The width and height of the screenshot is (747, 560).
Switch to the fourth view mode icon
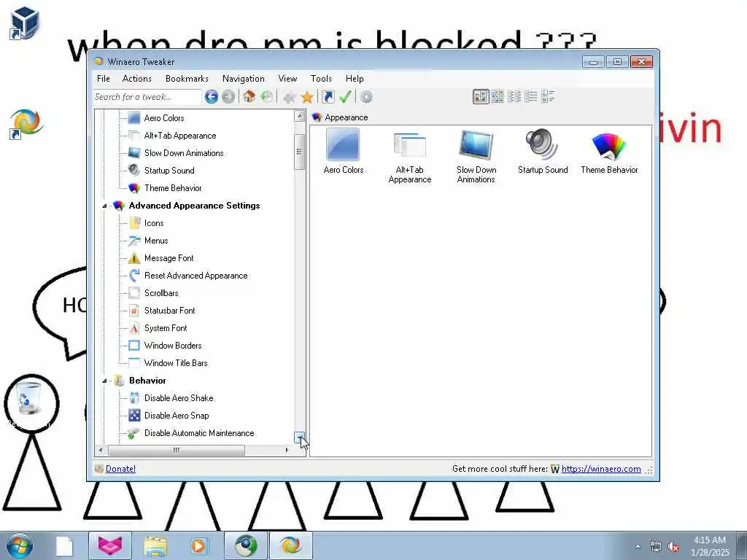(531, 97)
